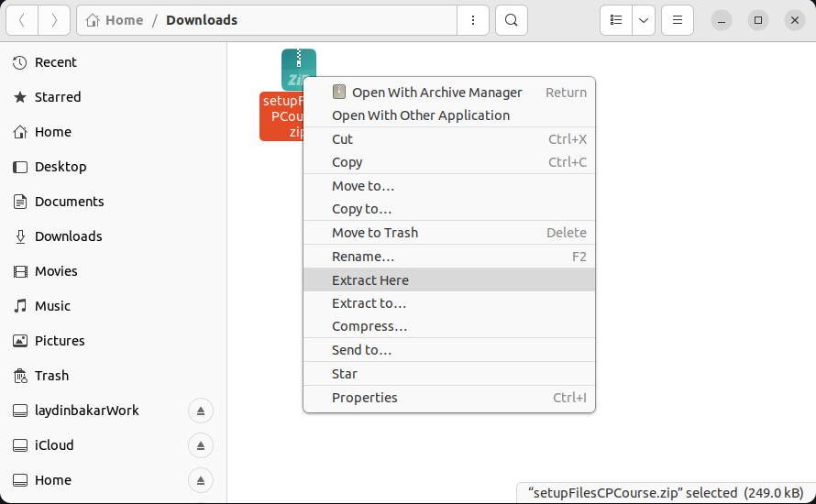Open the Trash sidebar location

point(51,376)
